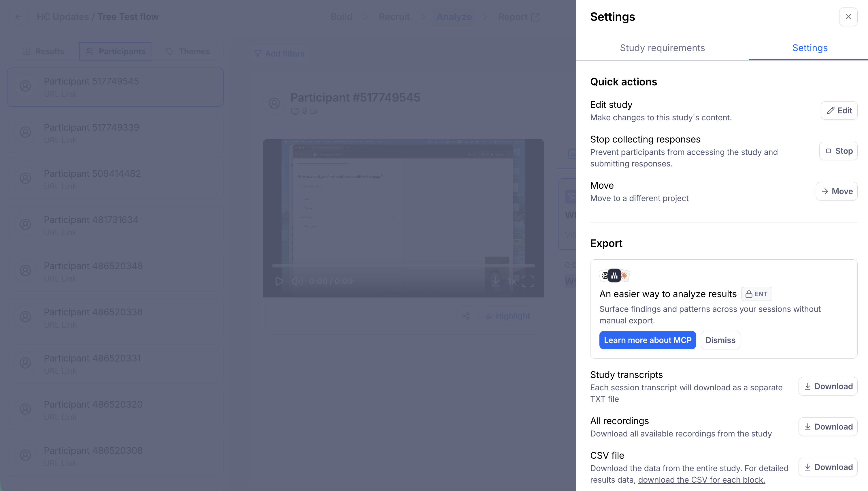Open download the CSV for each block link
Screen dimensions: 868x491
click(701, 479)
